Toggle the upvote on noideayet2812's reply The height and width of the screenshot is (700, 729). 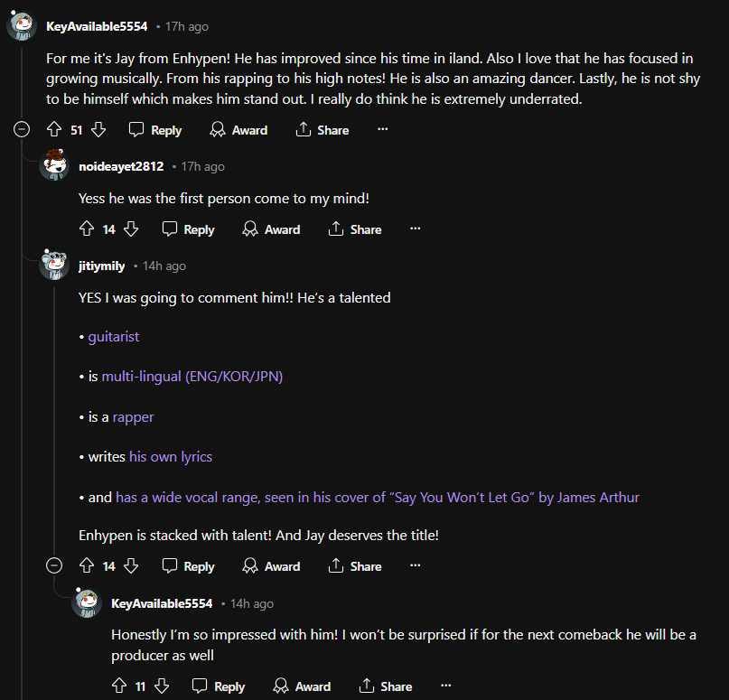(x=86, y=229)
